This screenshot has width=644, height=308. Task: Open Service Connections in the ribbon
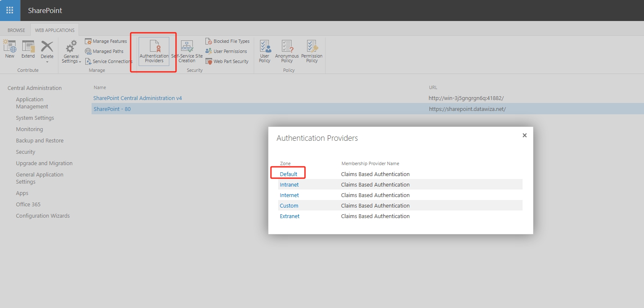[x=109, y=61]
